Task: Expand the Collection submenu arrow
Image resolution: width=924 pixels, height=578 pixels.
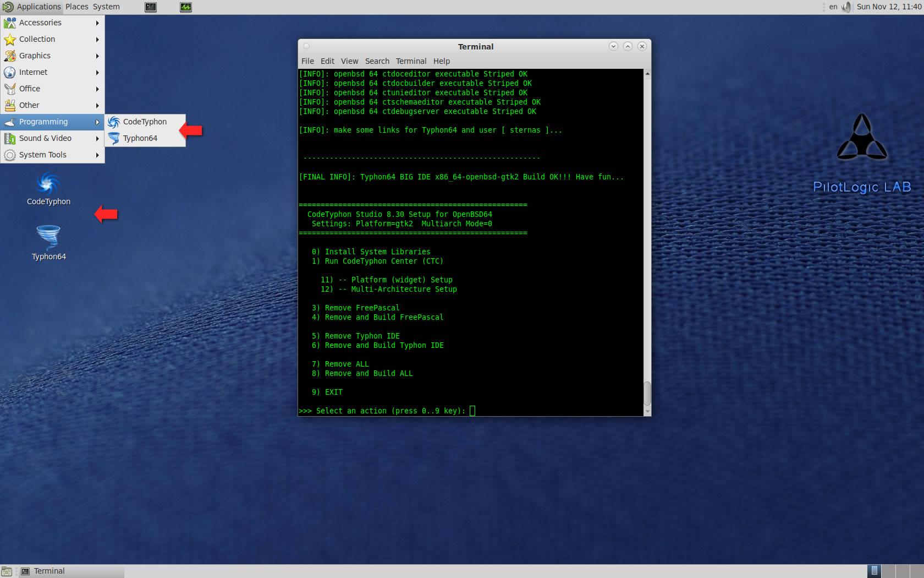Action: [x=97, y=40]
